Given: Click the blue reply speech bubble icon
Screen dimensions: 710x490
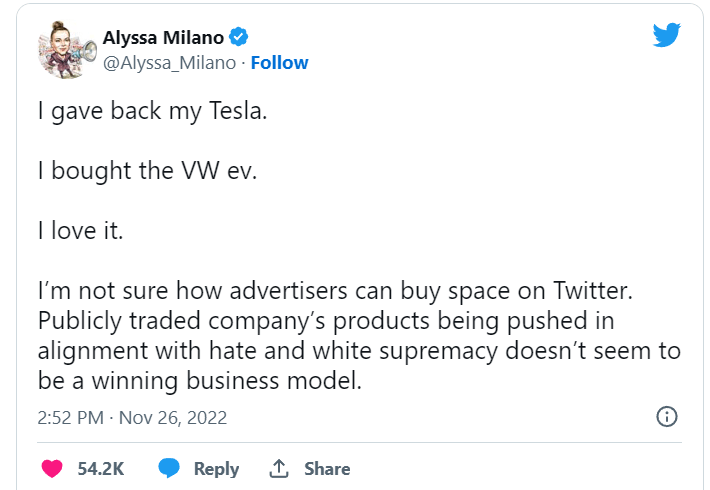Looking at the screenshot, I should click(170, 468).
